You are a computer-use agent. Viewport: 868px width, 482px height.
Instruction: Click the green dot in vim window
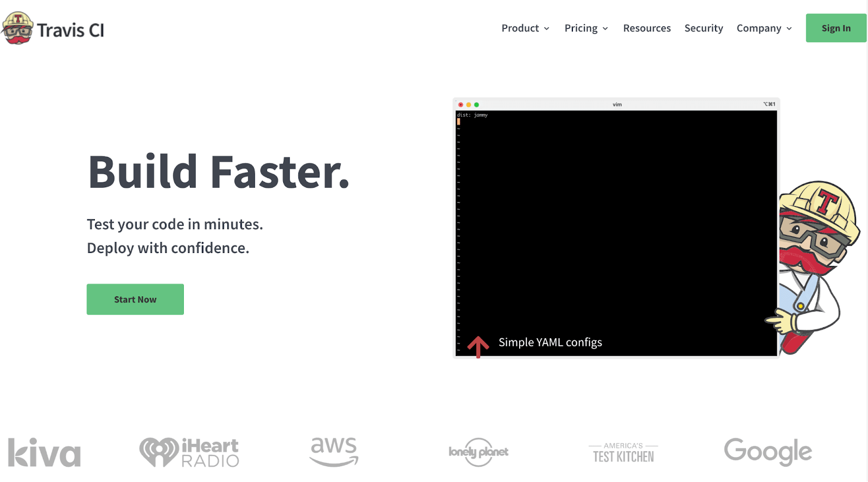tap(476, 105)
